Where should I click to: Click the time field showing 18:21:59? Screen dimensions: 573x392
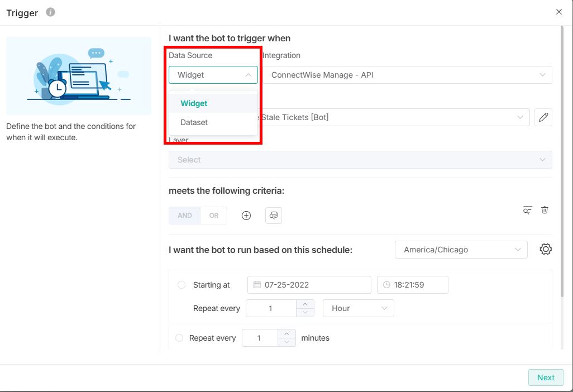tap(412, 285)
